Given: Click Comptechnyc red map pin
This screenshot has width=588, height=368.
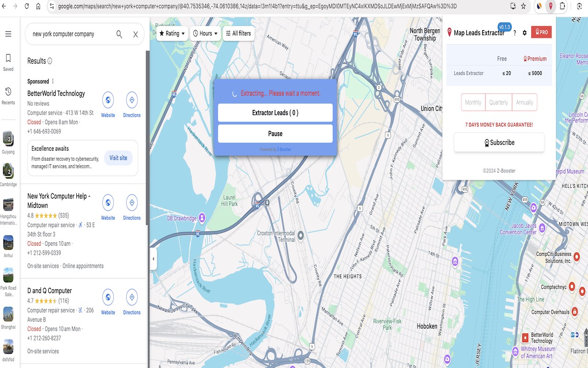Looking at the screenshot, I should 572,287.
